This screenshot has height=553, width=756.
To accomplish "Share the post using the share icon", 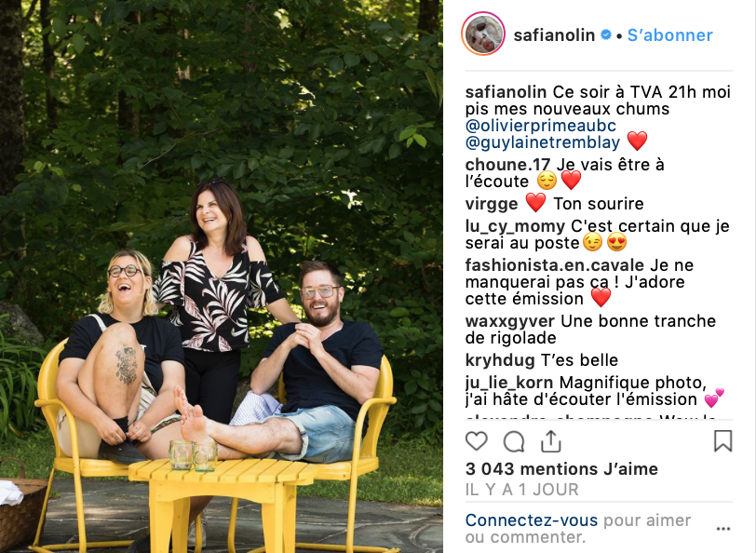I will coord(550,441).
